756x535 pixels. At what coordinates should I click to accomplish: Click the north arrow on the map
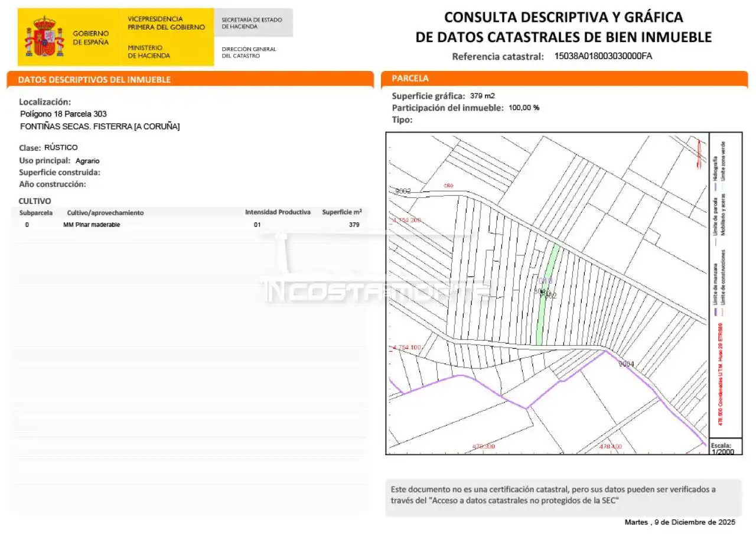point(699,155)
